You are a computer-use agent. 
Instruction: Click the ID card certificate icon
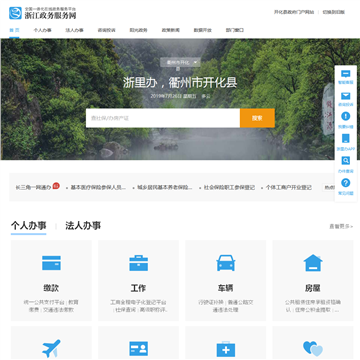(x=138, y=349)
